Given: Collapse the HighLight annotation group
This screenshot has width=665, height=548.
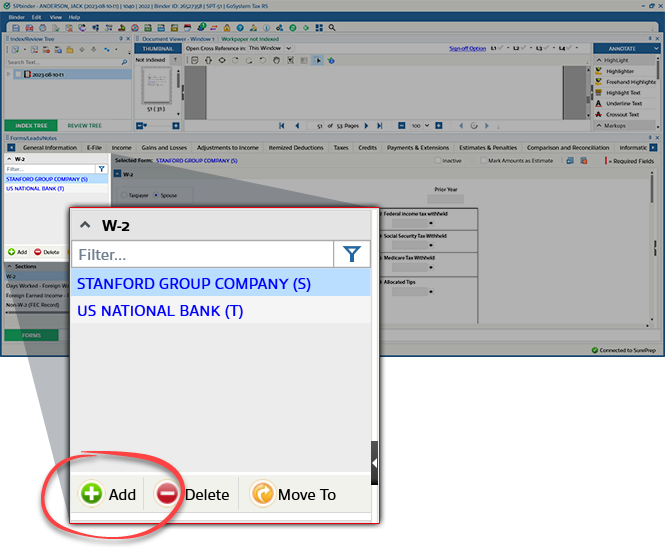Looking at the screenshot, I should coord(599,60).
